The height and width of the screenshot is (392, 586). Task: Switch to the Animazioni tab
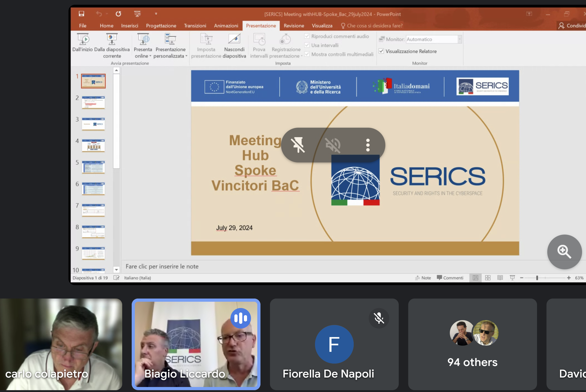226,26
